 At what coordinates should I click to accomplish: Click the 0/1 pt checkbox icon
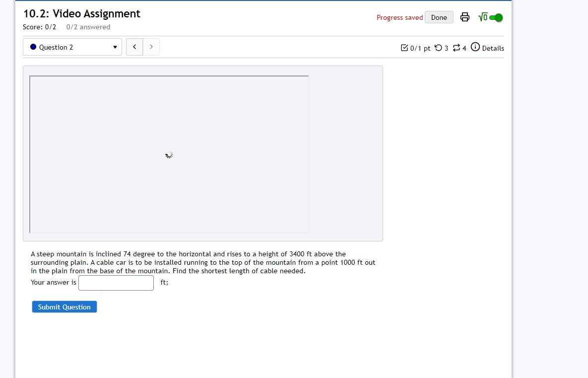click(404, 48)
